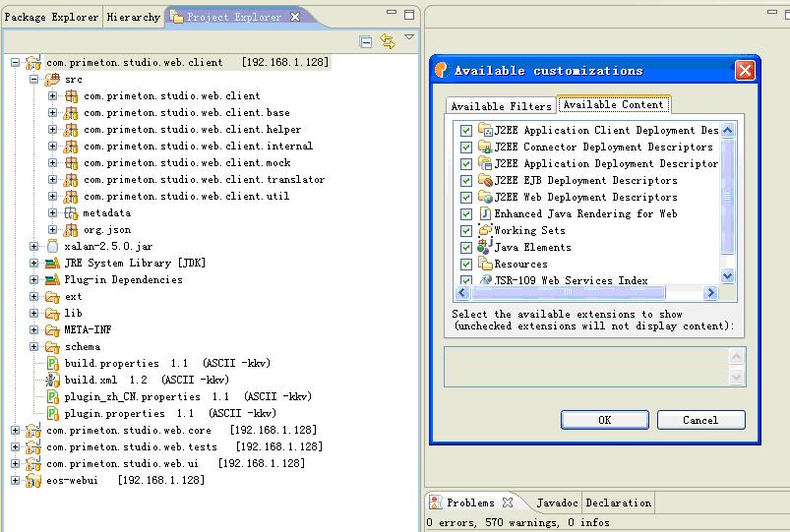The height and width of the screenshot is (532, 790).
Task: Expand the JRE System Library node
Action: 33,263
